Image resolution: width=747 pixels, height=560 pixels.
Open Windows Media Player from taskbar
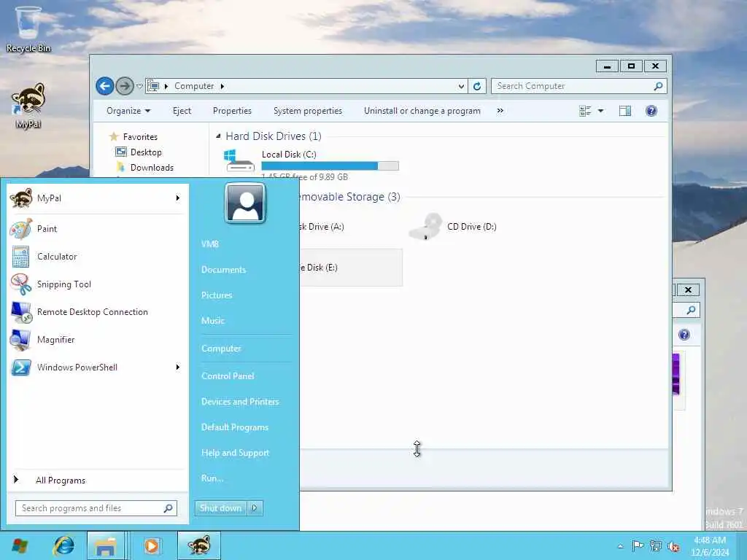[152, 545]
